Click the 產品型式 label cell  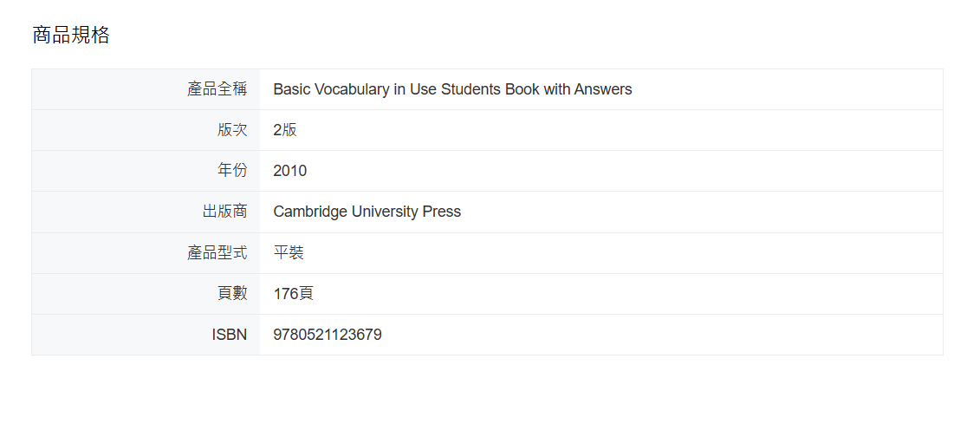(146, 252)
